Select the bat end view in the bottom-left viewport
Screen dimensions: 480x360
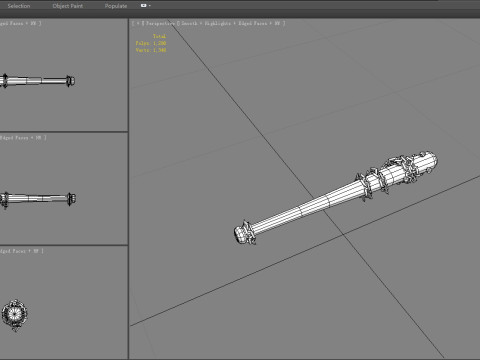(14, 315)
